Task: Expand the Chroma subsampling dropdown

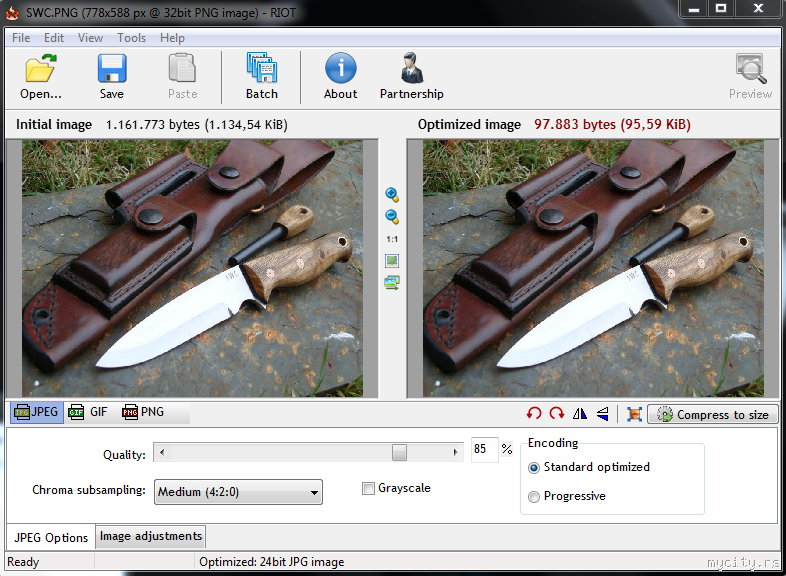Action: point(239,492)
